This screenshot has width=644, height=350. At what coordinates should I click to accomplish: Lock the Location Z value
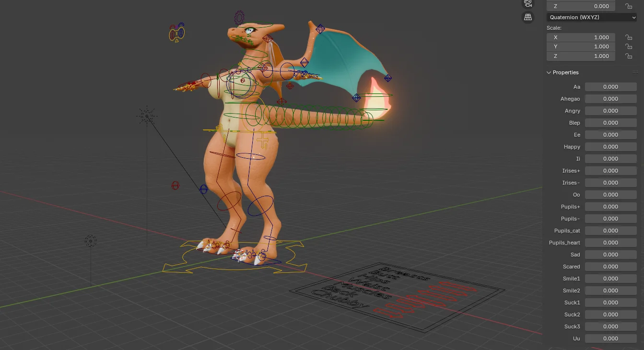(629, 6)
